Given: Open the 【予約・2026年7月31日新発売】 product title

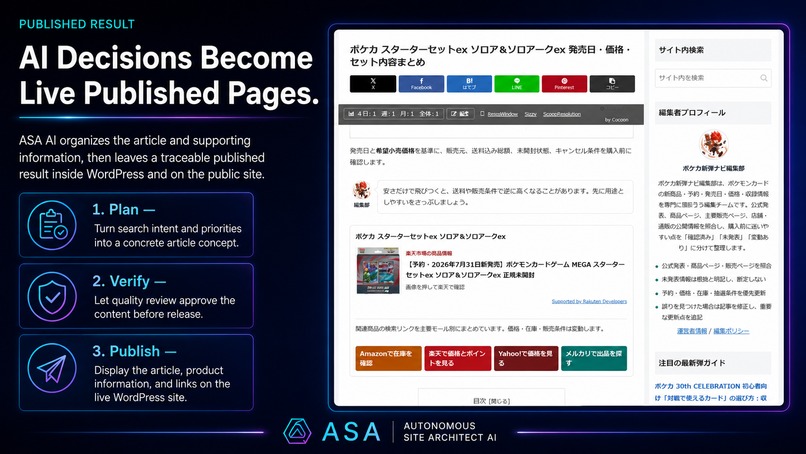Looking at the screenshot, I should click(515, 269).
